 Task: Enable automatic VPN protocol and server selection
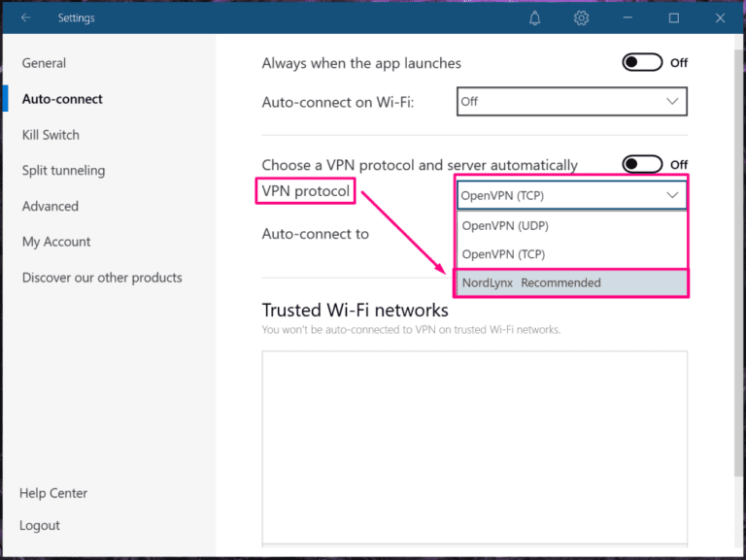pyautogui.click(x=642, y=164)
